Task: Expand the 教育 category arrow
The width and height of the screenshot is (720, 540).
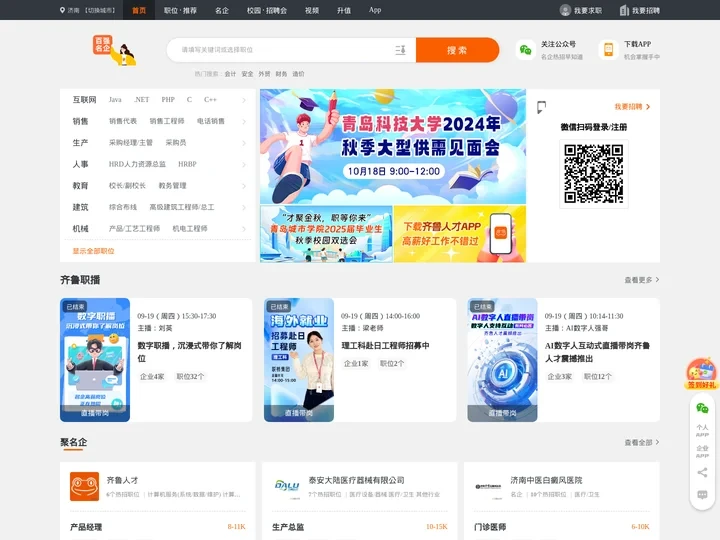Action: [244, 186]
